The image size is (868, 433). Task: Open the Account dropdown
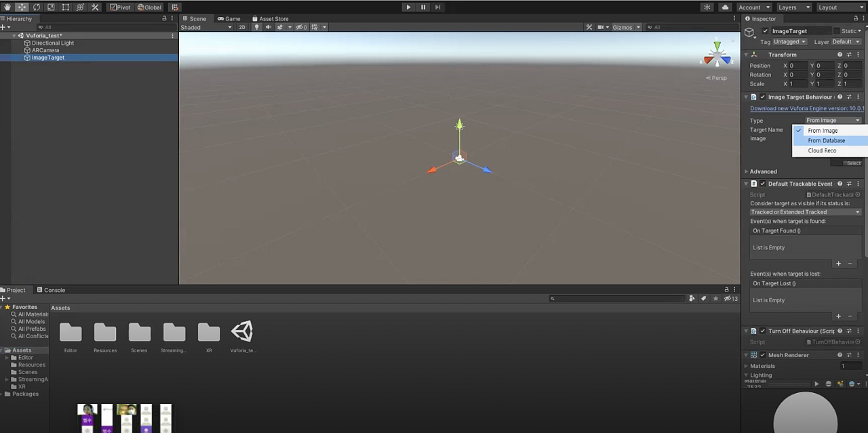[x=753, y=7]
